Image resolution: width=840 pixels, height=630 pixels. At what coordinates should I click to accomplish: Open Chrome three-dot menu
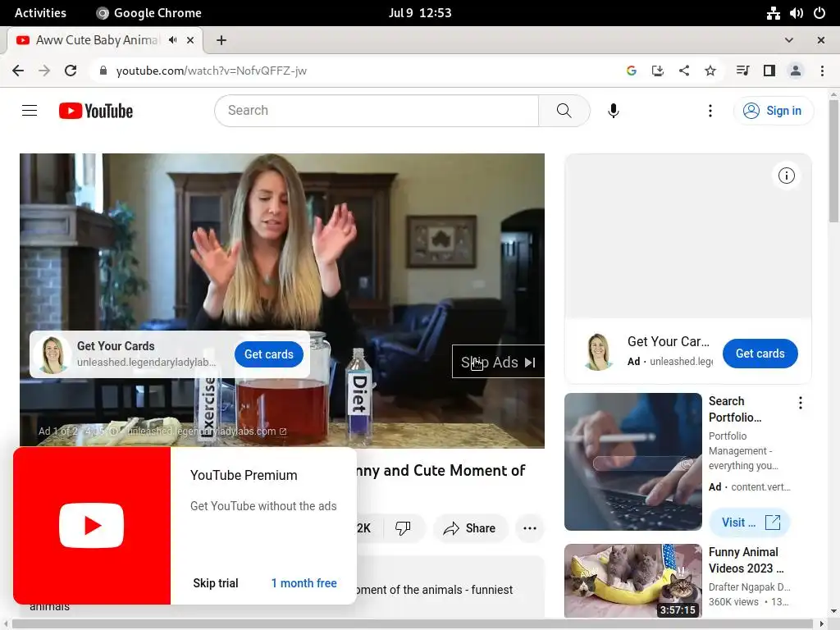(x=822, y=71)
